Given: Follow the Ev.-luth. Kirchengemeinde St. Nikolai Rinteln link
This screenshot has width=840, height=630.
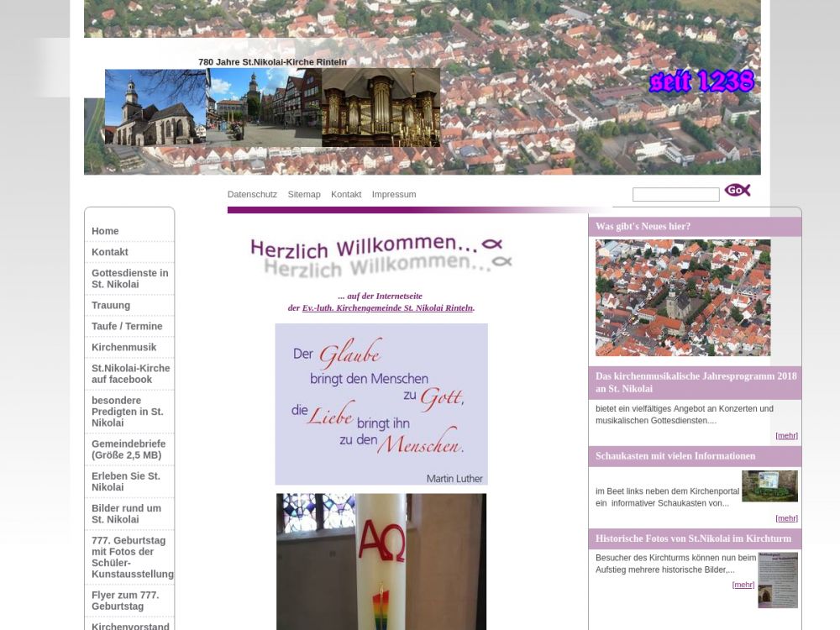Looking at the screenshot, I should click(x=387, y=308).
